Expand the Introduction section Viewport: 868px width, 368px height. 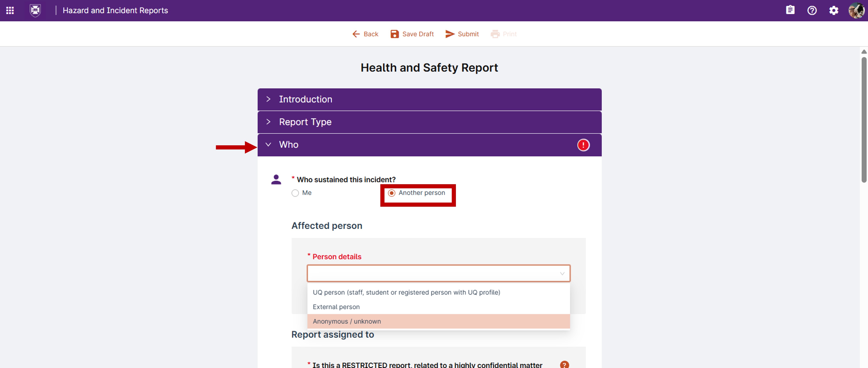point(429,100)
